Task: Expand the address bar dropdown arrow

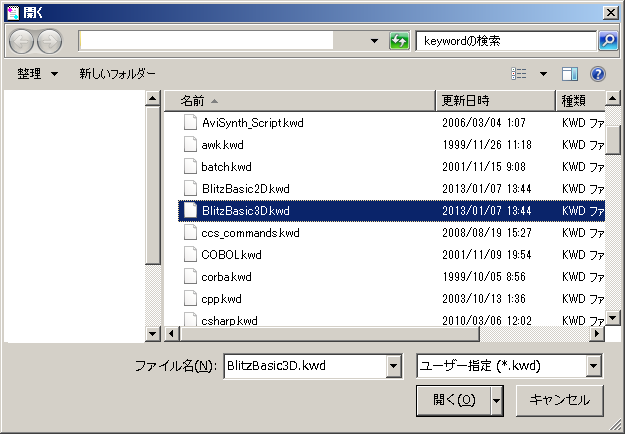Action: [x=374, y=41]
